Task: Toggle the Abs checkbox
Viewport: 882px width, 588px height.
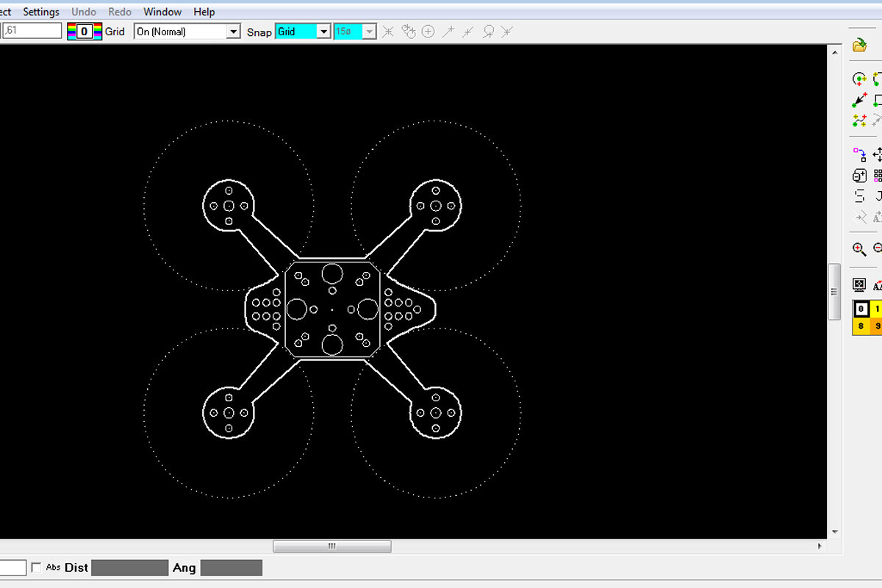Action: click(37, 568)
